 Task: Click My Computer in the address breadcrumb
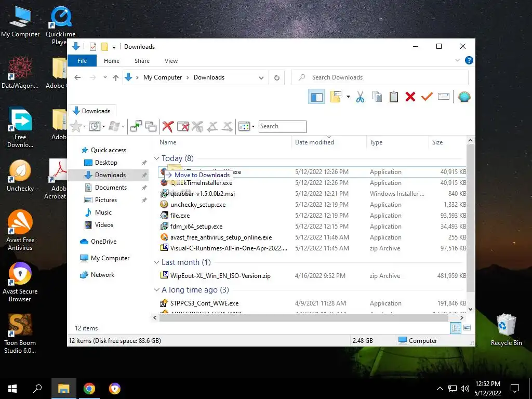tap(163, 77)
